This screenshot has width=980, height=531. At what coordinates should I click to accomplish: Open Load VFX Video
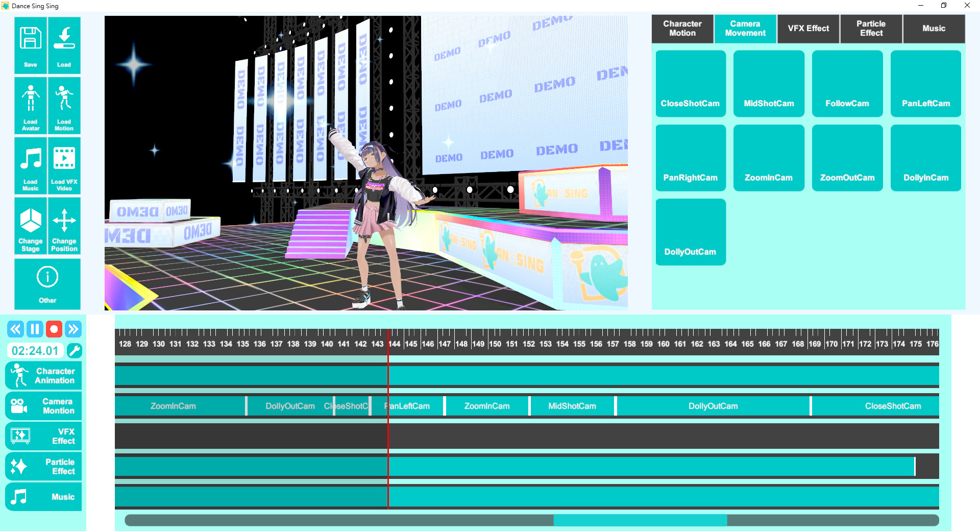(x=64, y=165)
